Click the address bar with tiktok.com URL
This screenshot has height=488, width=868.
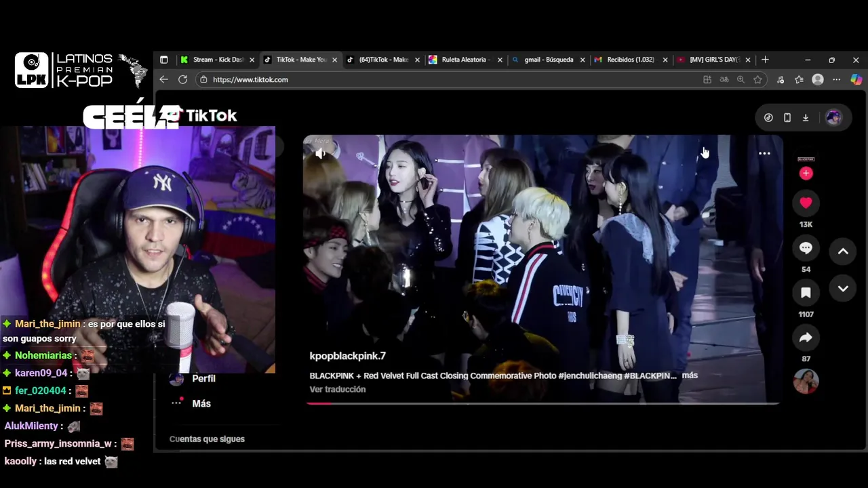tap(481, 79)
